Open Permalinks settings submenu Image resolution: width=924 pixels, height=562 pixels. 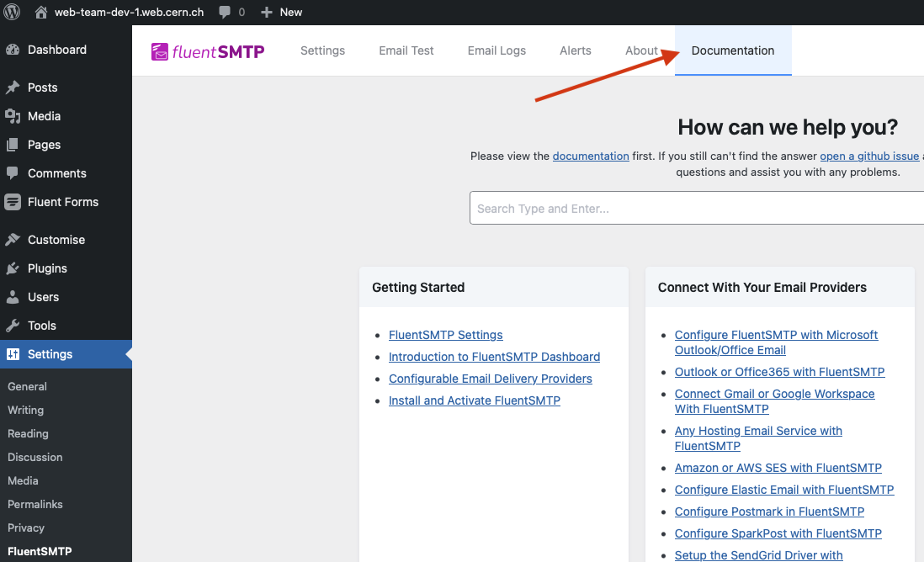(35, 504)
